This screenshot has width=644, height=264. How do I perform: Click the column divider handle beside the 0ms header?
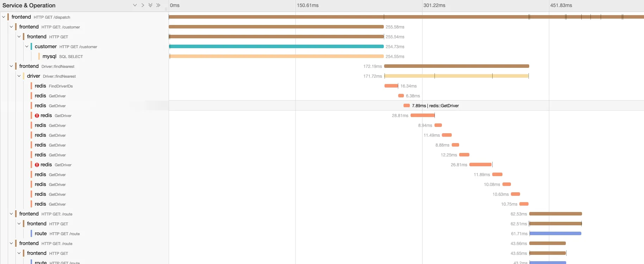click(x=166, y=9)
